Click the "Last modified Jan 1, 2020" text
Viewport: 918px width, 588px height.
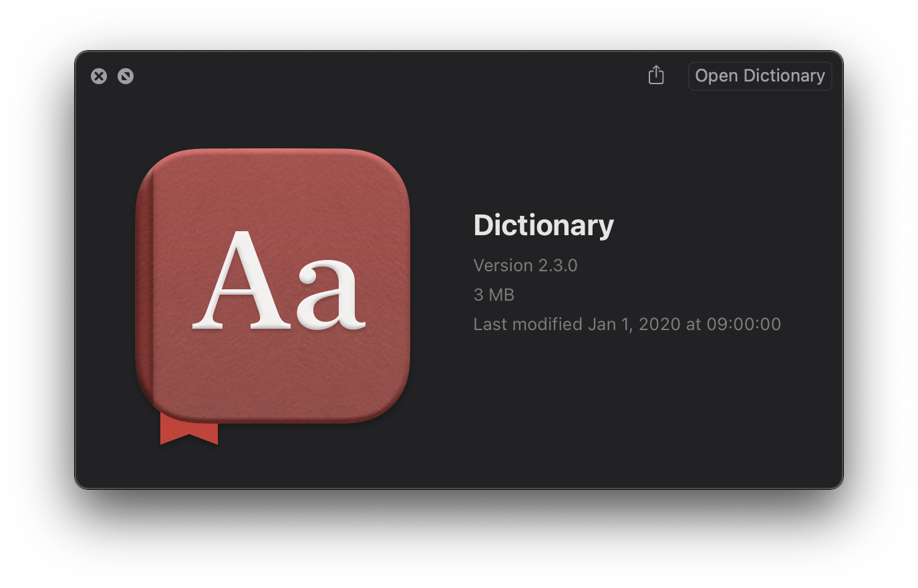(627, 324)
